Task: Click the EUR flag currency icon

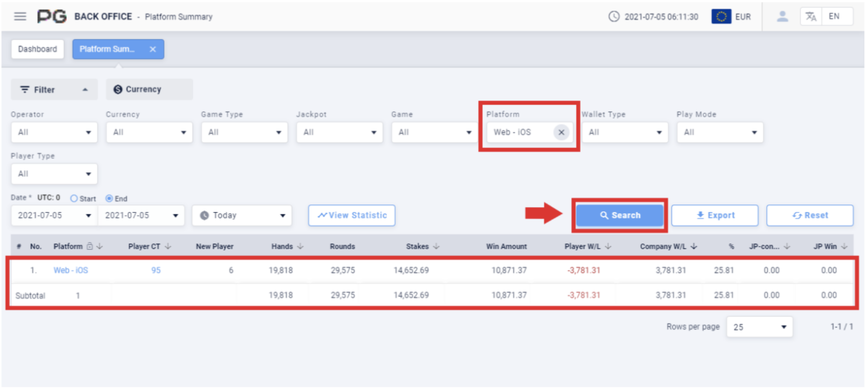Action: coord(721,16)
